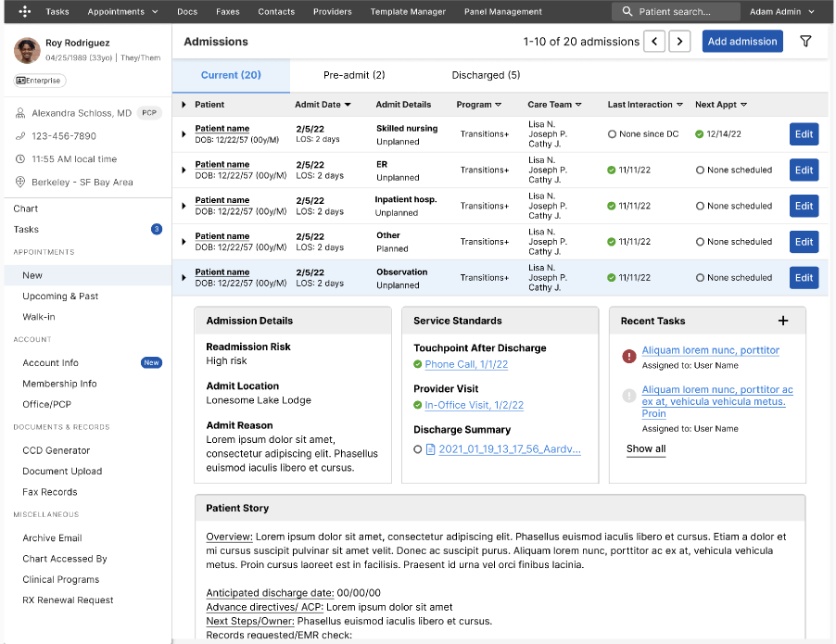This screenshot has width=836, height=644.
Task: Open the Appointments menu dropdown
Action: pyautogui.click(x=122, y=11)
